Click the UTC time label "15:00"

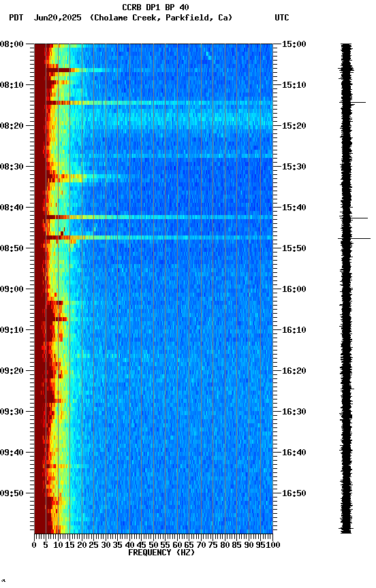[x=294, y=44]
